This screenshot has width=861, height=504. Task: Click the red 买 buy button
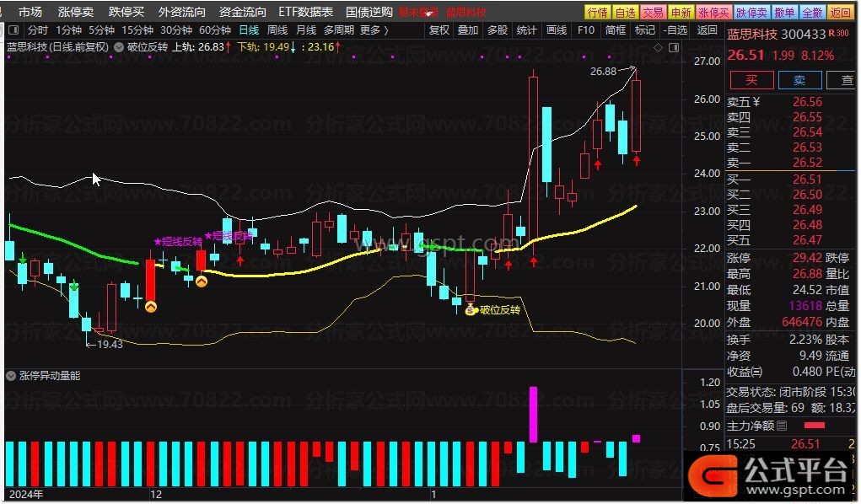(751, 80)
